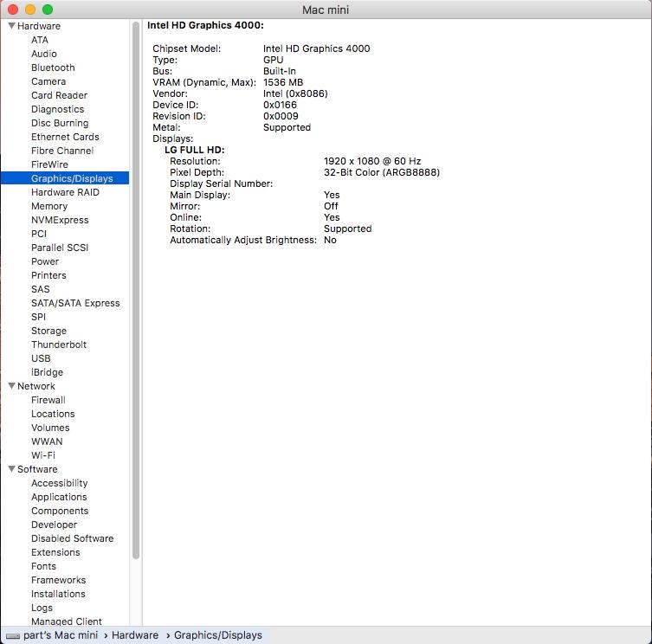Collapse the Network section triangle
Image resolution: width=652 pixels, height=644 pixels.
[11, 386]
